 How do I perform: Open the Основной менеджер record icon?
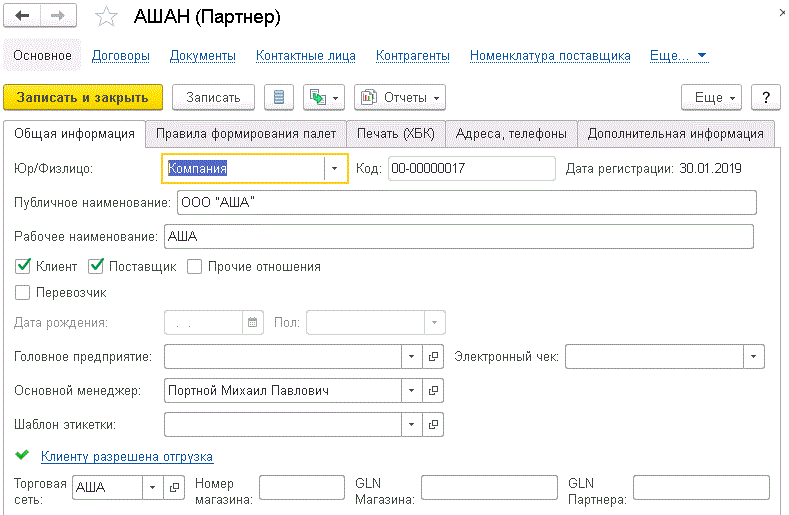pyautogui.click(x=434, y=390)
